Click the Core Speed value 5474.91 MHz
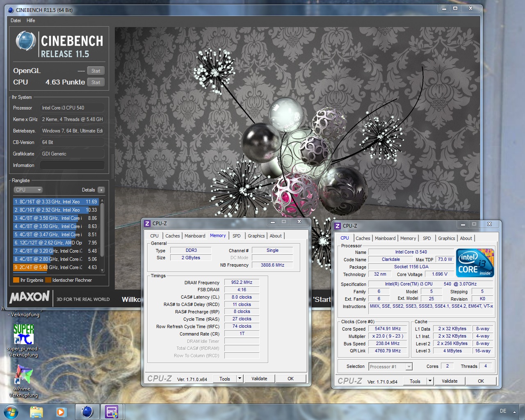Viewport: 525px width, 420px height. [388, 329]
